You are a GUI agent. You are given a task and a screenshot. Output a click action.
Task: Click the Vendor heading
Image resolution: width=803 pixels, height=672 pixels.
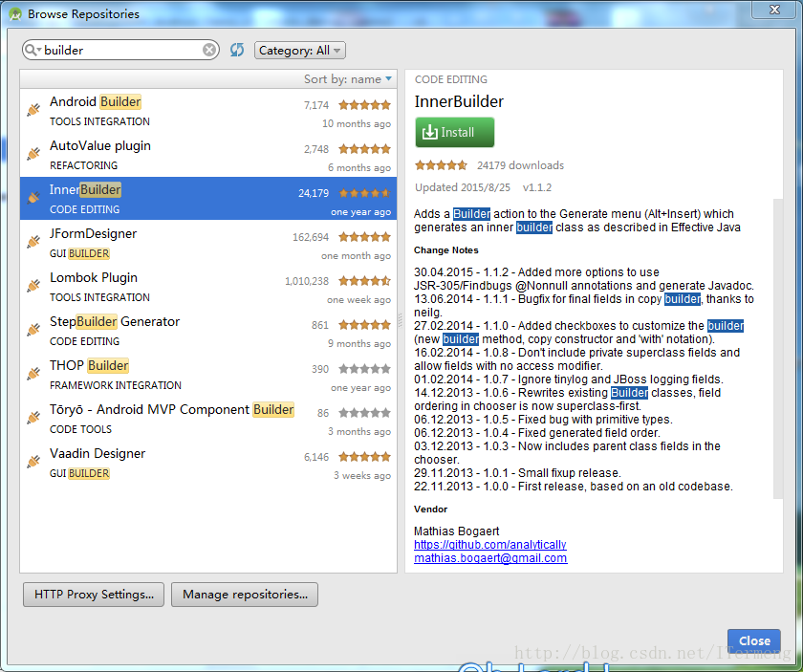tap(431, 509)
